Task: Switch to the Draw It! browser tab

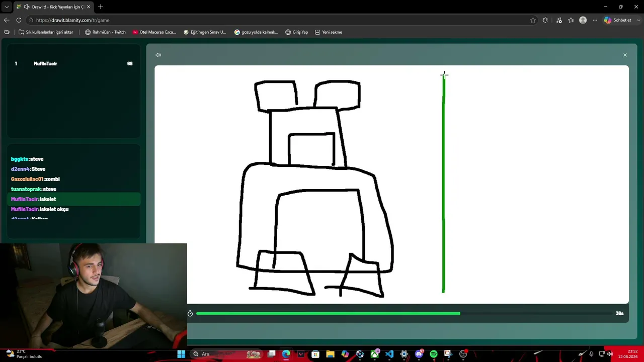Action: (x=53, y=7)
